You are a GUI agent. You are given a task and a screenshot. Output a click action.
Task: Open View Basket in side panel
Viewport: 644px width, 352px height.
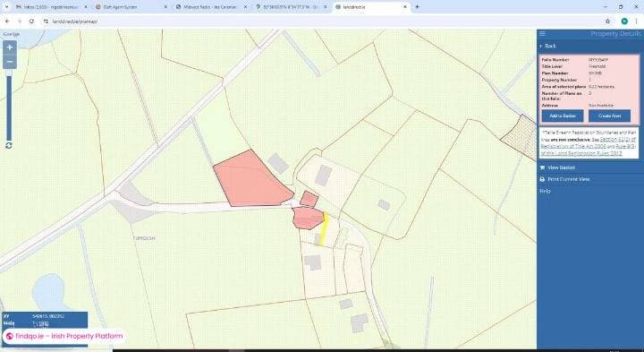(561, 167)
